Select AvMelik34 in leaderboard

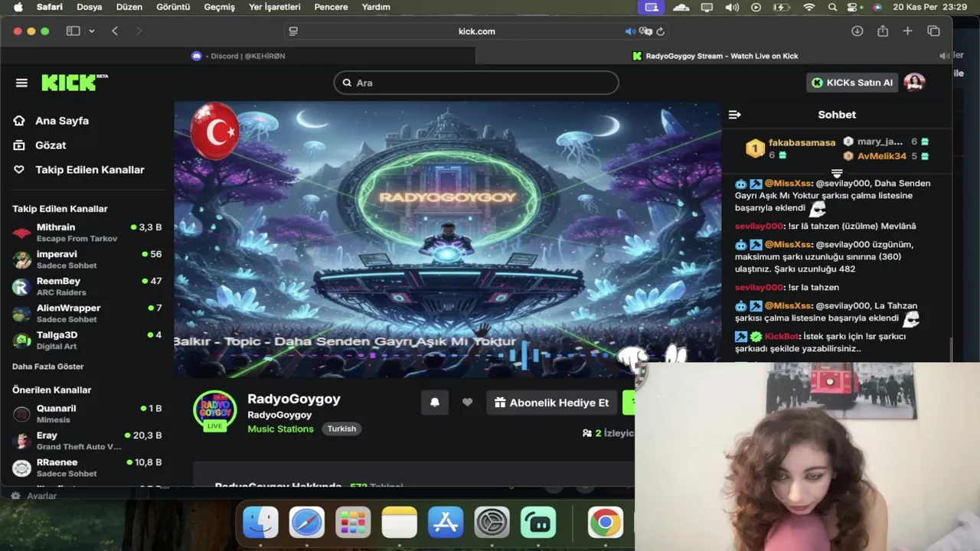[882, 156]
